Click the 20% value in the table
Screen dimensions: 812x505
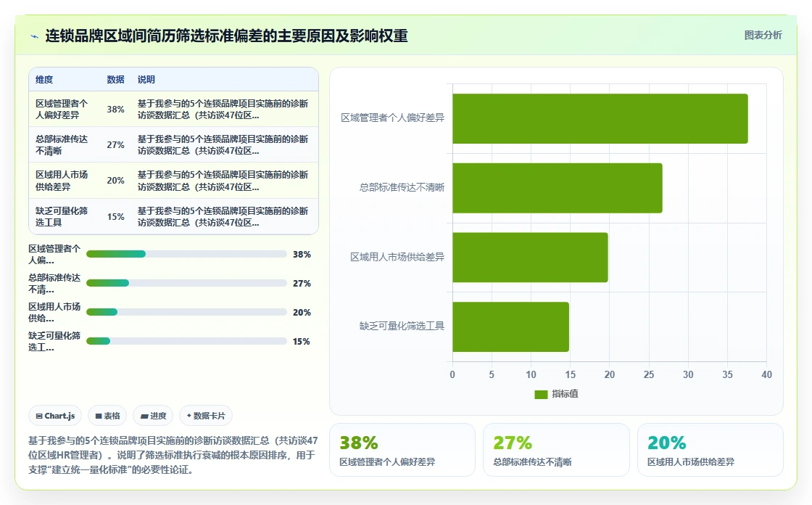[115, 181]
